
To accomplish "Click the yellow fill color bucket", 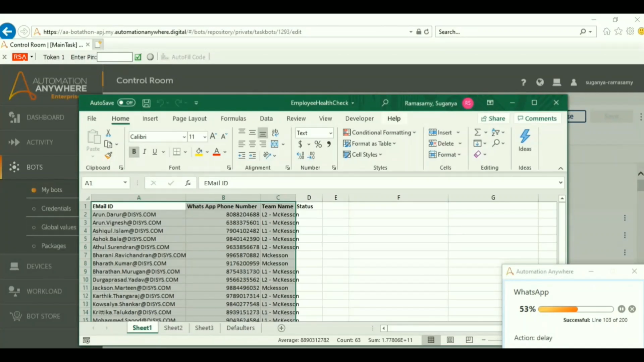I will pos(199,152).
